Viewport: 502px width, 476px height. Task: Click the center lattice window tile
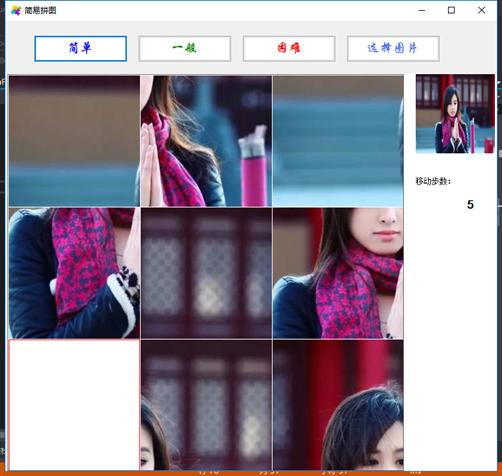click(x=206, y=273)
